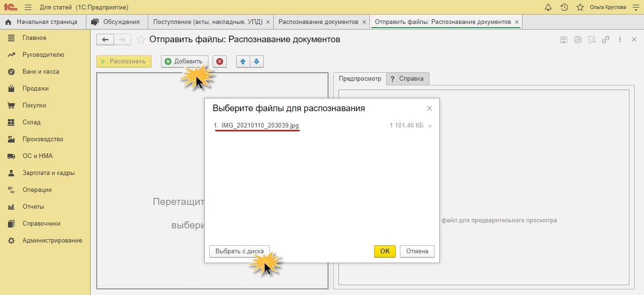Image resolution: width=644 pixels, height=295 pixels.
Task: Close the Поступление (акты, накладные, УПД) tab
Action: coord(268,22)
